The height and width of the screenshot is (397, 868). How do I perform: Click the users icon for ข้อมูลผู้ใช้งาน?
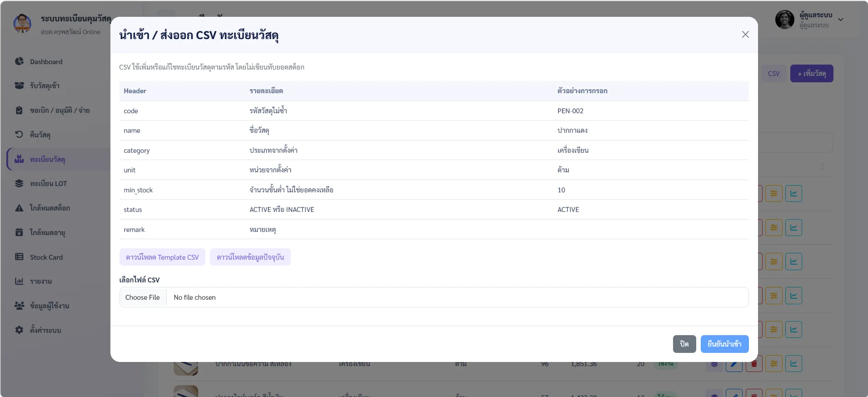pos(19,306)
